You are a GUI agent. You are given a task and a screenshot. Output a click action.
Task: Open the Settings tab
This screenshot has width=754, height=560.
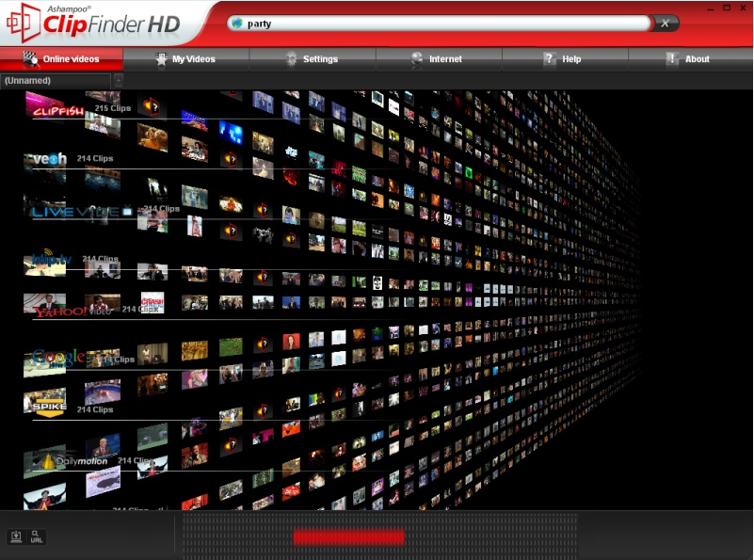tap(313, 59)
